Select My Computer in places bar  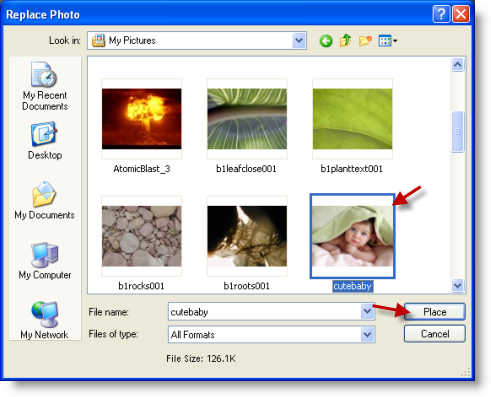point(45,261)
